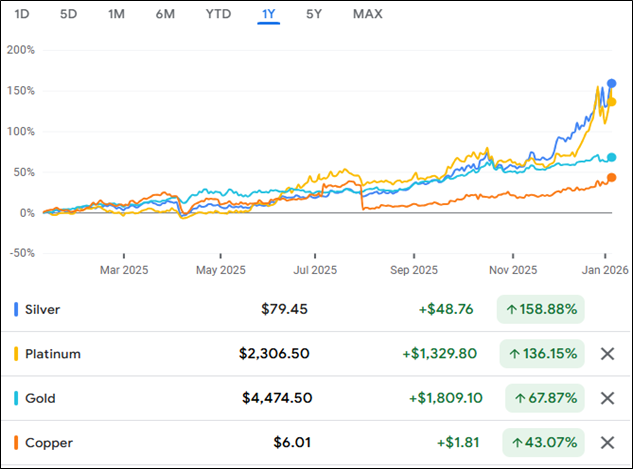
Task: Click Silver's 158.88% percentage change badge
Action: (x=541, y=310)
